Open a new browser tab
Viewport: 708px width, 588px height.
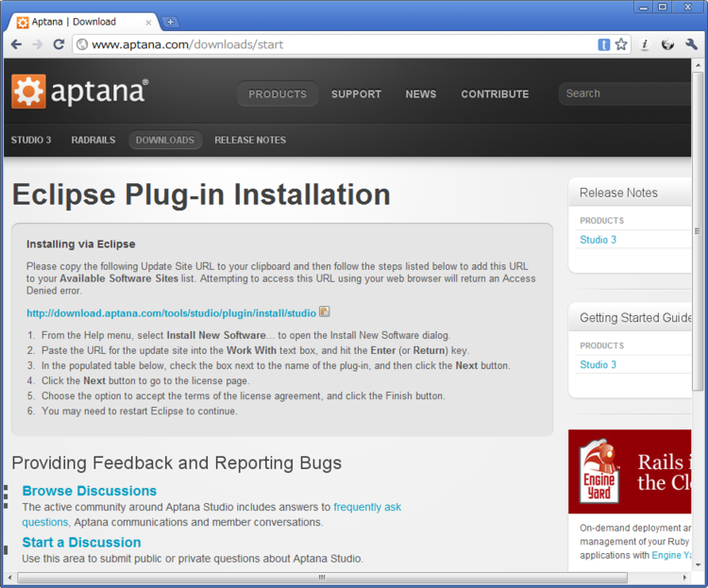pos(170,22)
